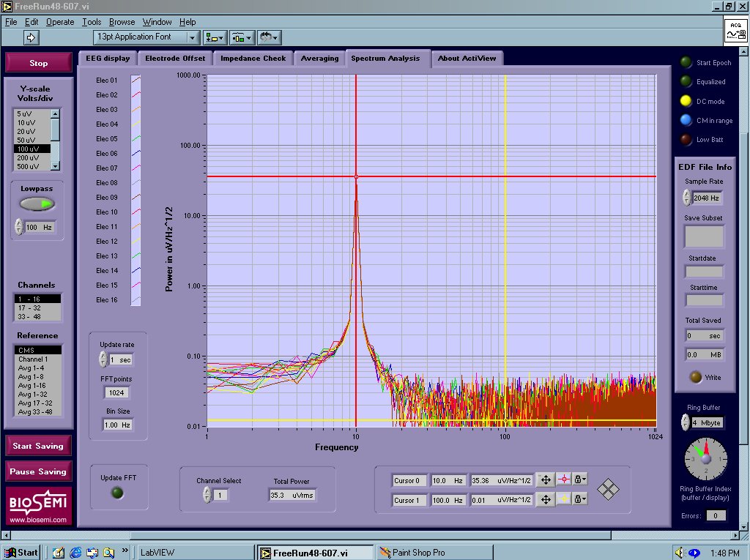Click the cursor mover diamond pad
Image resolution: width=750 pixels, height=560 pixels.
click(607, 490)
